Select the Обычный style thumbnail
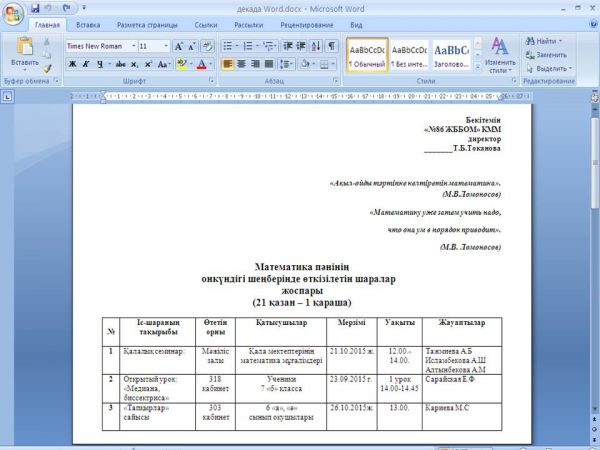Screen dimensions: 600x450 pos(366,54)
